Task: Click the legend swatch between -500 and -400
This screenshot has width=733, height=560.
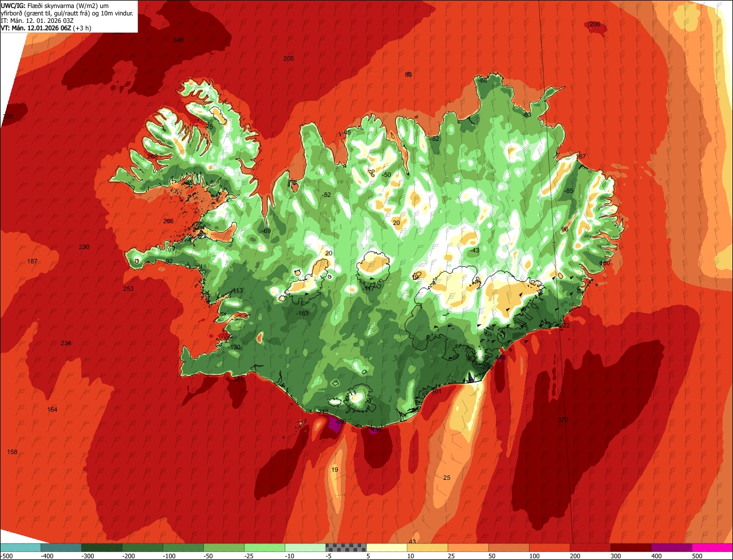Action: point(20,547)
